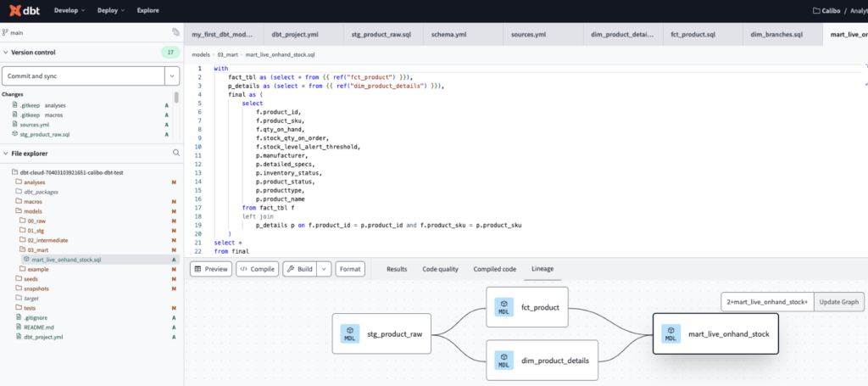The image size is (868, 386).
Task: Collapse the Version control section
Action: pyautogui.click(x=6, y=53)
